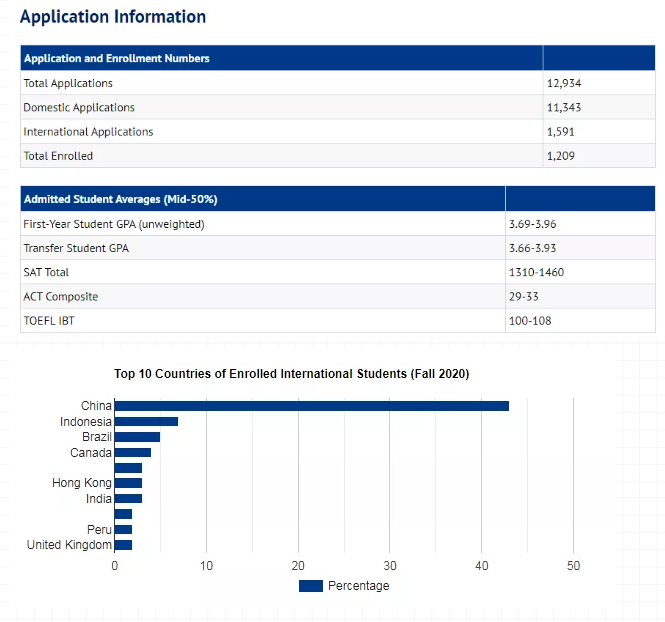
Task: Click the Indonesia bar in the chart
Action: [x=146, y=421]
